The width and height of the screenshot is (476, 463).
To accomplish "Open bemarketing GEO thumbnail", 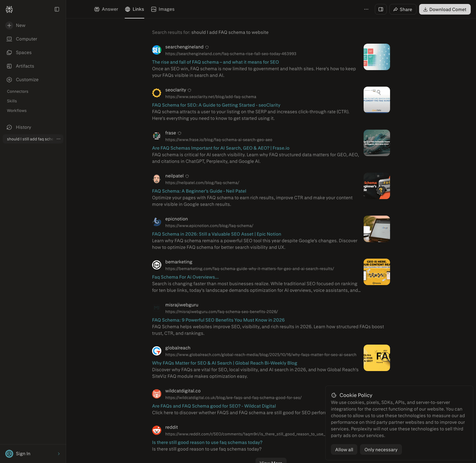I will pos(377,272).
